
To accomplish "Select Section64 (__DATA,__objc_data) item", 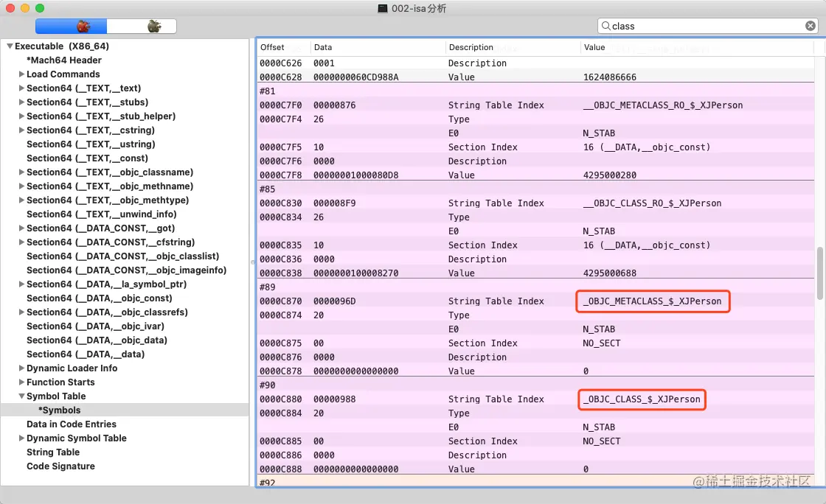I will (97, 340).
